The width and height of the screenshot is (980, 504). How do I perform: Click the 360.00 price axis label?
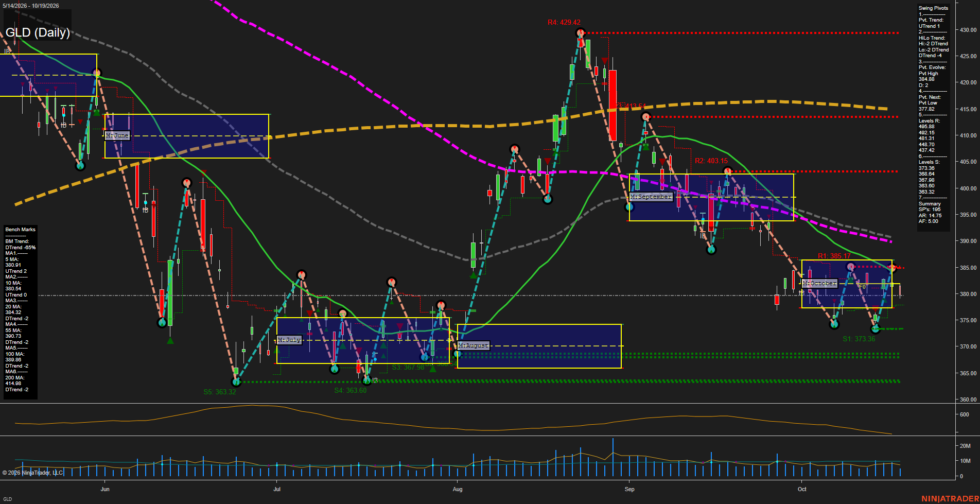tap(968, 399)
